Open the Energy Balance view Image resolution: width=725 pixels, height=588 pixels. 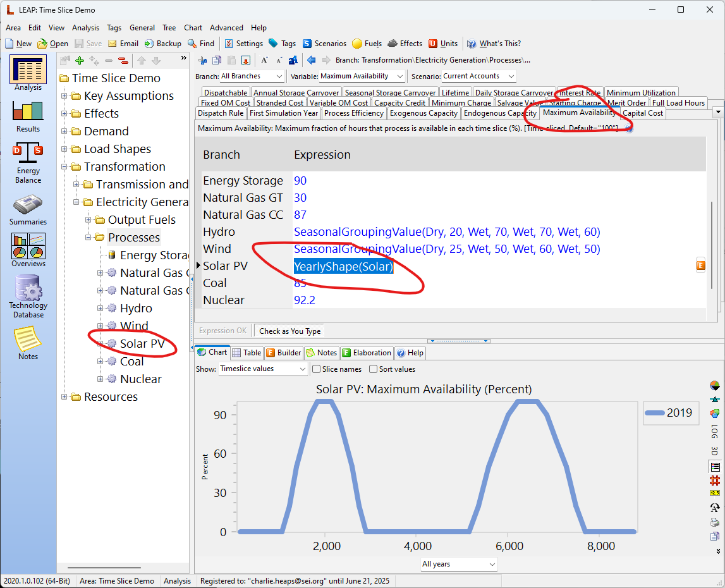click(x=28, y=163)
